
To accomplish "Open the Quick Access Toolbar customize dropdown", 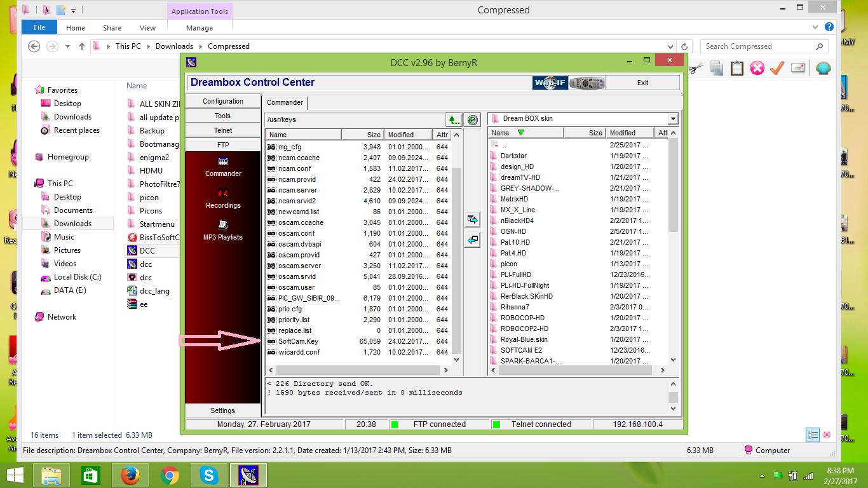I will [74, 10].
